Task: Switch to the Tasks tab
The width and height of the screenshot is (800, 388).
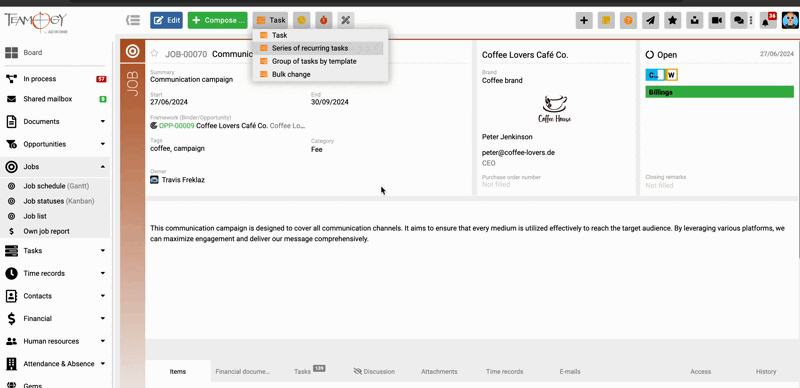Action: coord(310,372)
